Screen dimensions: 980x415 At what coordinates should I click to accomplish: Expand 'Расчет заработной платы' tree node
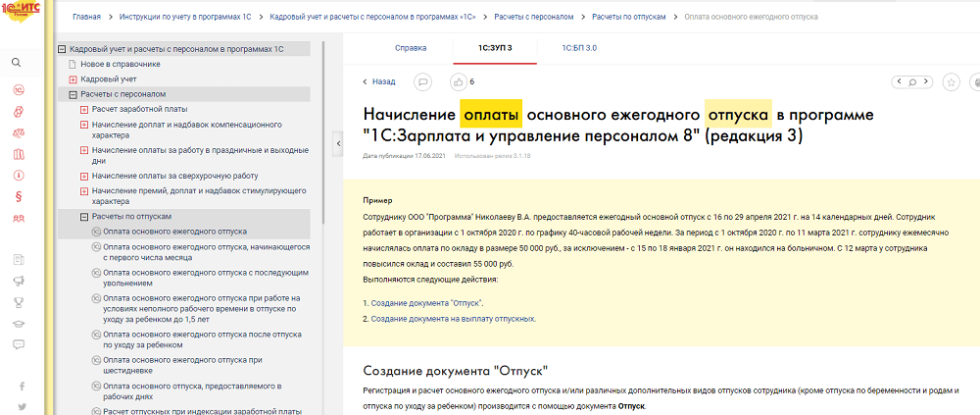84,109
